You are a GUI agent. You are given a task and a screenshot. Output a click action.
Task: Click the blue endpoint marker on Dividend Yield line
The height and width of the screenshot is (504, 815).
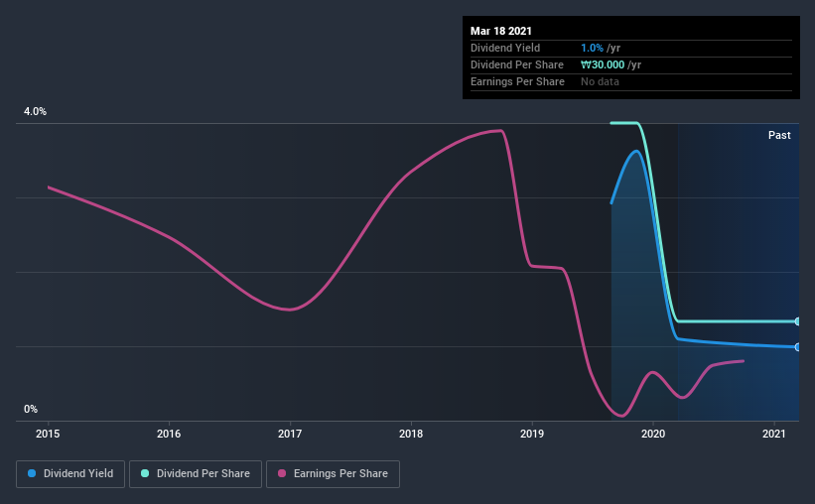point(797,347)
